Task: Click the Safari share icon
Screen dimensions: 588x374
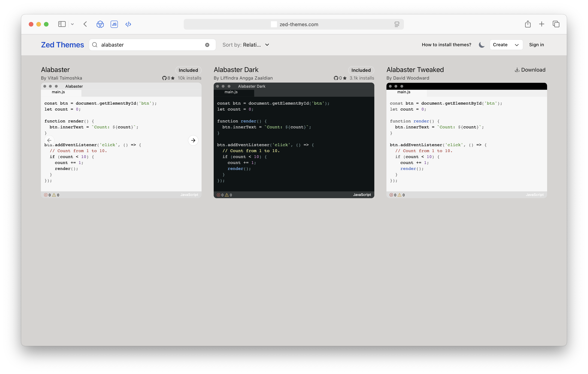Action: point(528,24)
